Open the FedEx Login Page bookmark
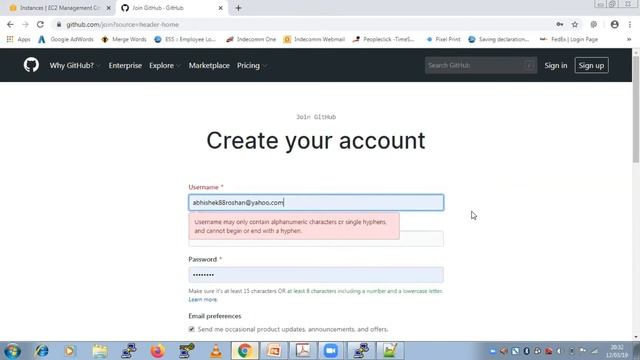 [569, 39]
